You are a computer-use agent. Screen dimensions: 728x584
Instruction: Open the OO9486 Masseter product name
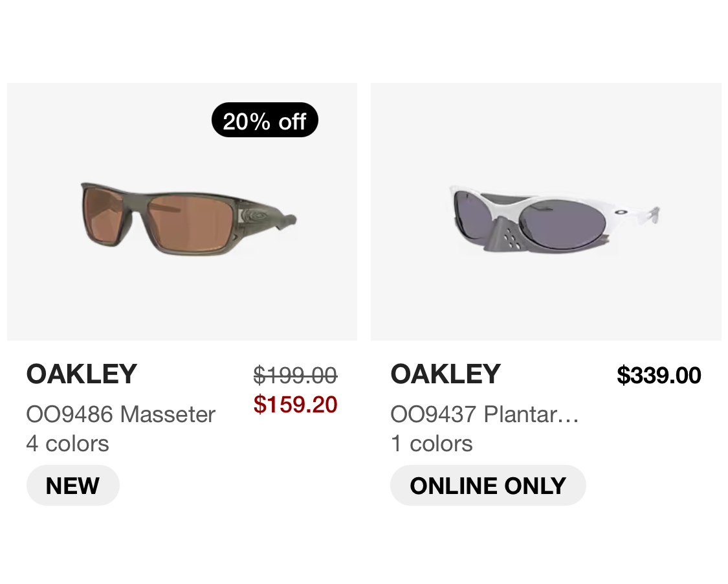tap(121, 414)
